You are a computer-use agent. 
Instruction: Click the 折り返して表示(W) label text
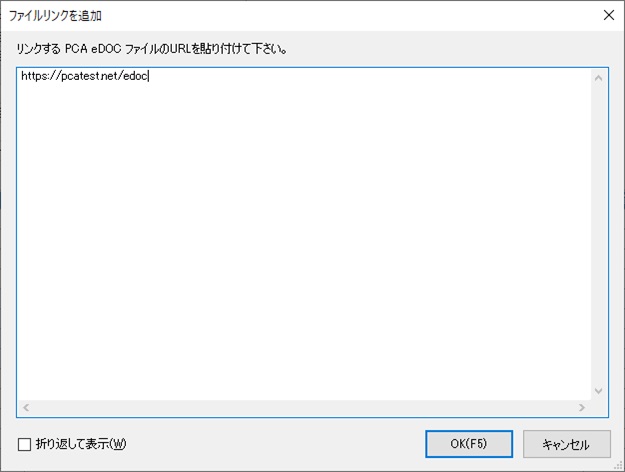81,444
